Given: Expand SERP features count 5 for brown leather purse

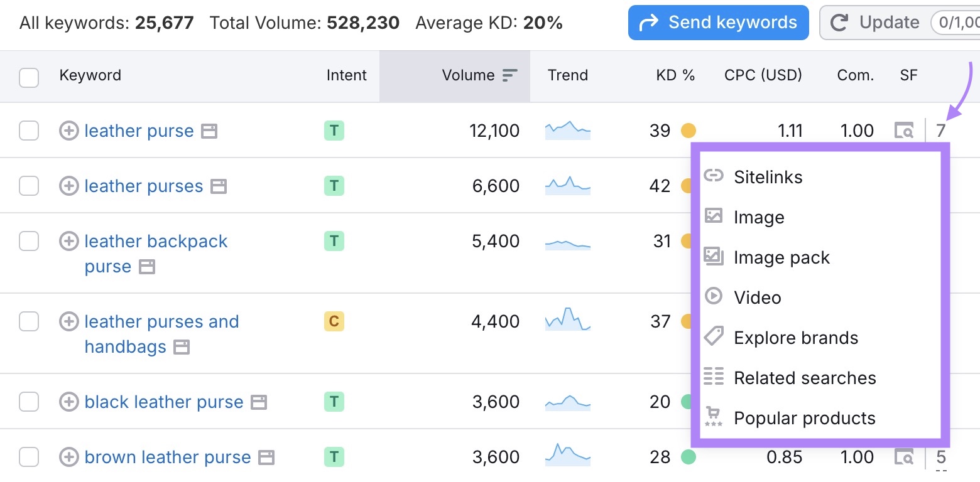Looking at the screenshot, I should coord(940,457).
